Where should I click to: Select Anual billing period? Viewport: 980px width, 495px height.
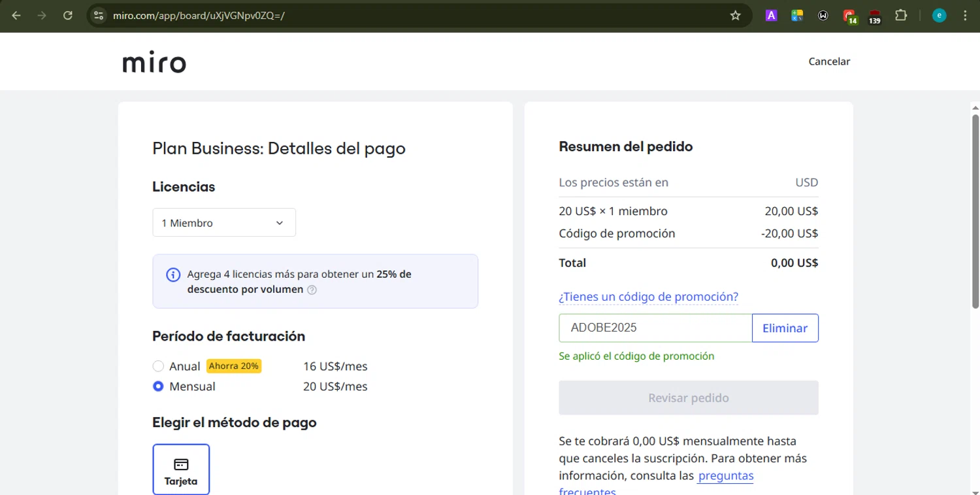tap(158, 366)
